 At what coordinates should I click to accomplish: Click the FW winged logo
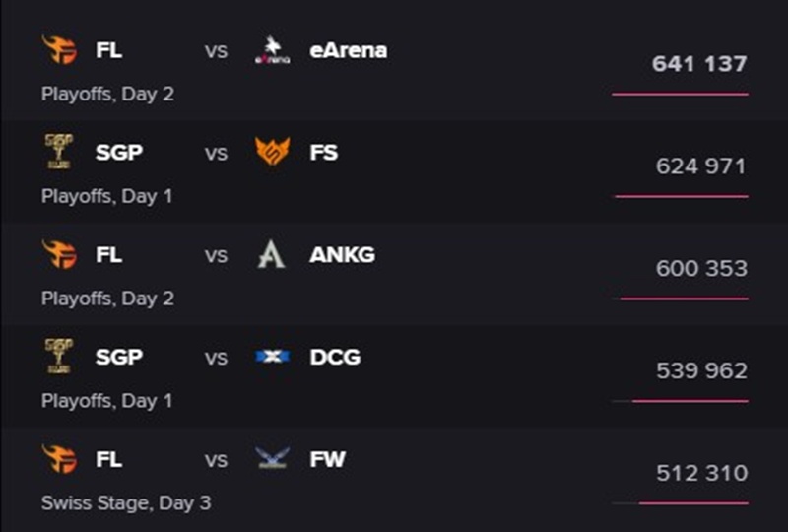[273, 458]
